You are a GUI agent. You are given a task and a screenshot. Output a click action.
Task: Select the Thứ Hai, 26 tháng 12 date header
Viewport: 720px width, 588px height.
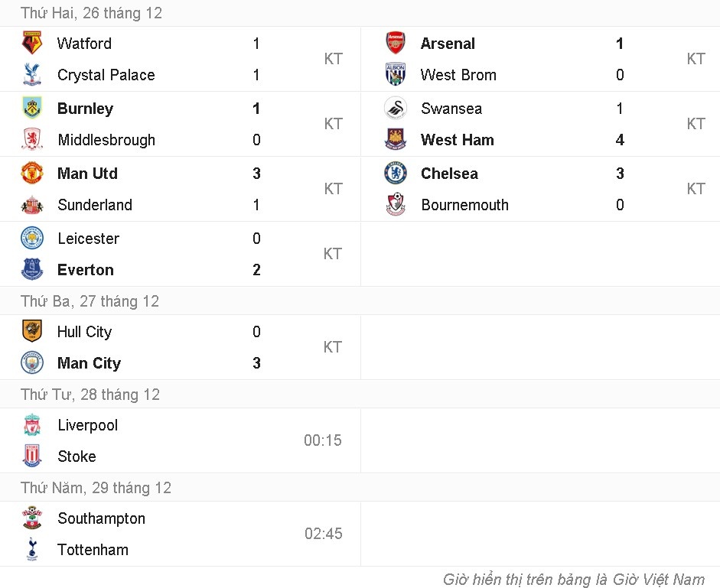click(91, 13)
